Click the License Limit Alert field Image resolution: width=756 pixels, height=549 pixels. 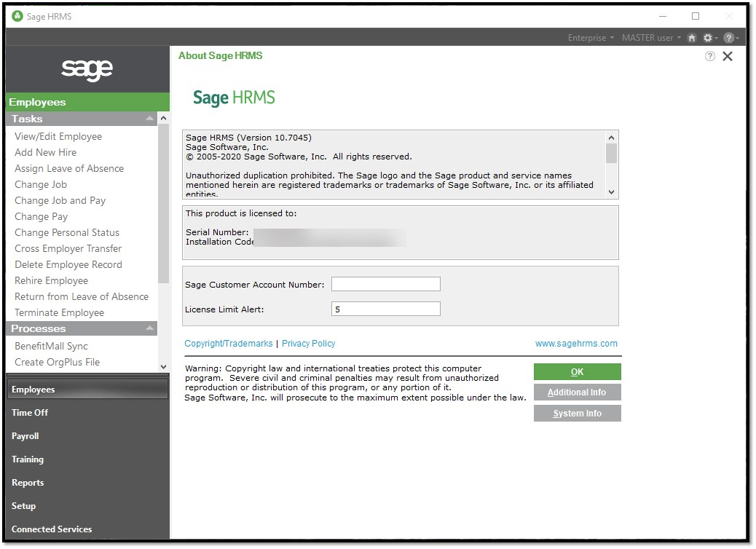[386, 309]
